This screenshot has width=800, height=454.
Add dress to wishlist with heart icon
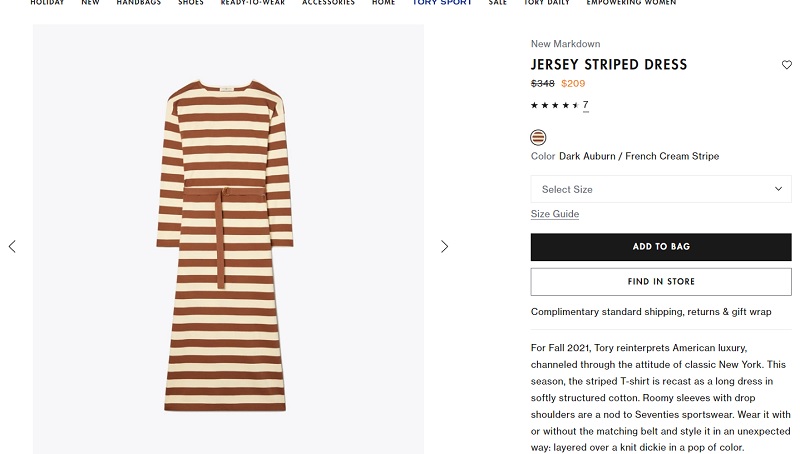[786, 65]
